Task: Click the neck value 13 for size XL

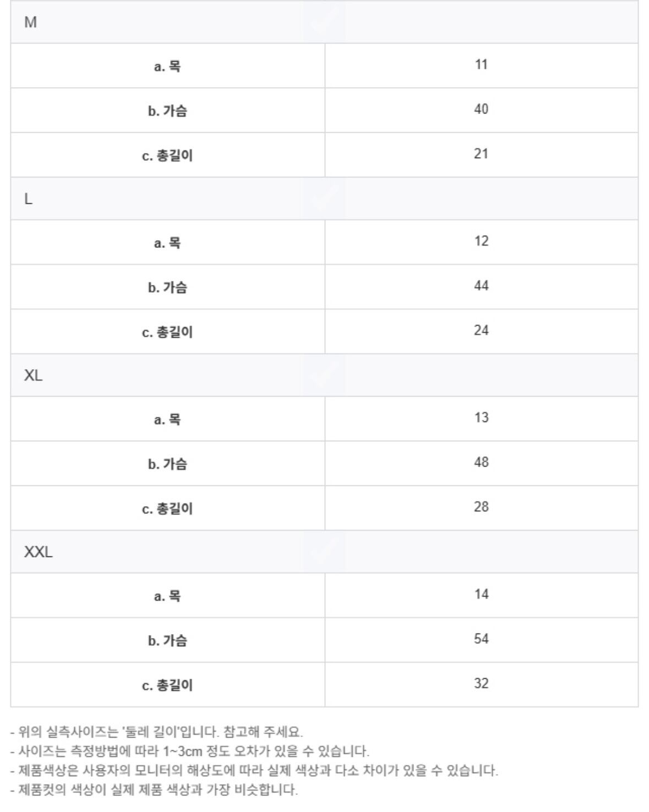Action: 481,418
